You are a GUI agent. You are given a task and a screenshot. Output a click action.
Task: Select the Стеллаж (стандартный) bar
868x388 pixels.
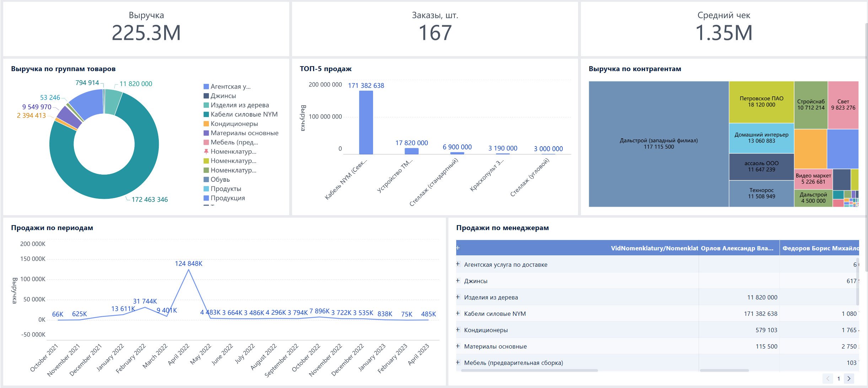pyautogui.click(x=457, y=153)
